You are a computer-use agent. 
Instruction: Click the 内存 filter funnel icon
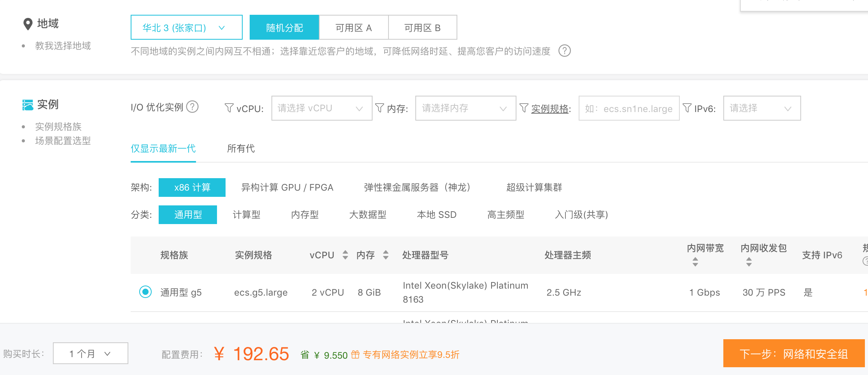380,108
